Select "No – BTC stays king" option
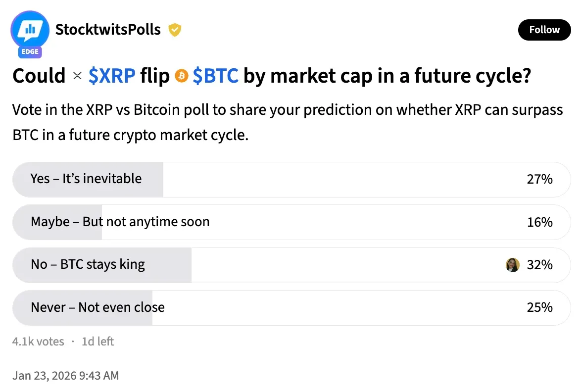Viewport: 581px width, 392px height. pos(88,264)
